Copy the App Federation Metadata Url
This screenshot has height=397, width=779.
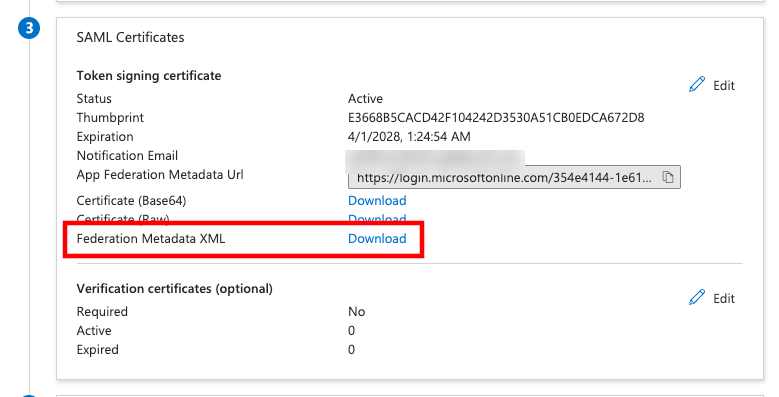pyautogui.click(x=668, y=177)
